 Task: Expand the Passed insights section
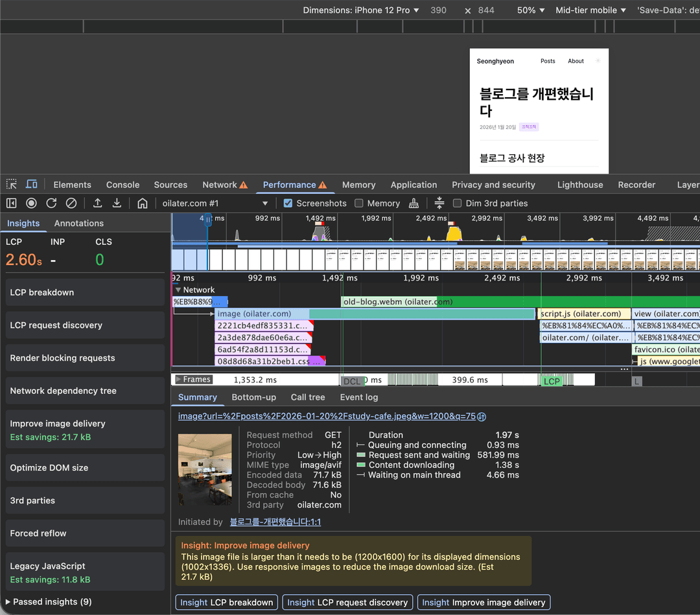point(49,602)
